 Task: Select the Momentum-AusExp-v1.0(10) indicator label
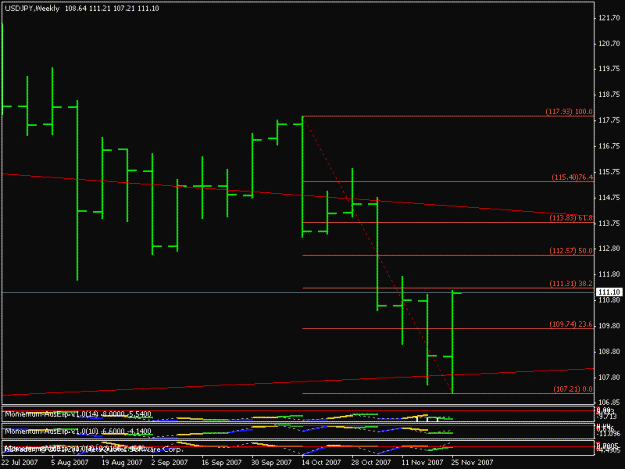click(78, 431)
